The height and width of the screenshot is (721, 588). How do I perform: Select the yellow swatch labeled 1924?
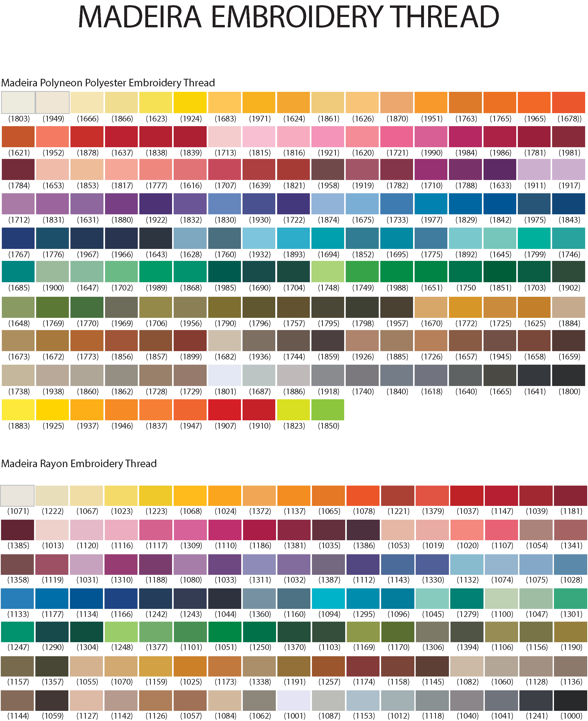(190, 102)
